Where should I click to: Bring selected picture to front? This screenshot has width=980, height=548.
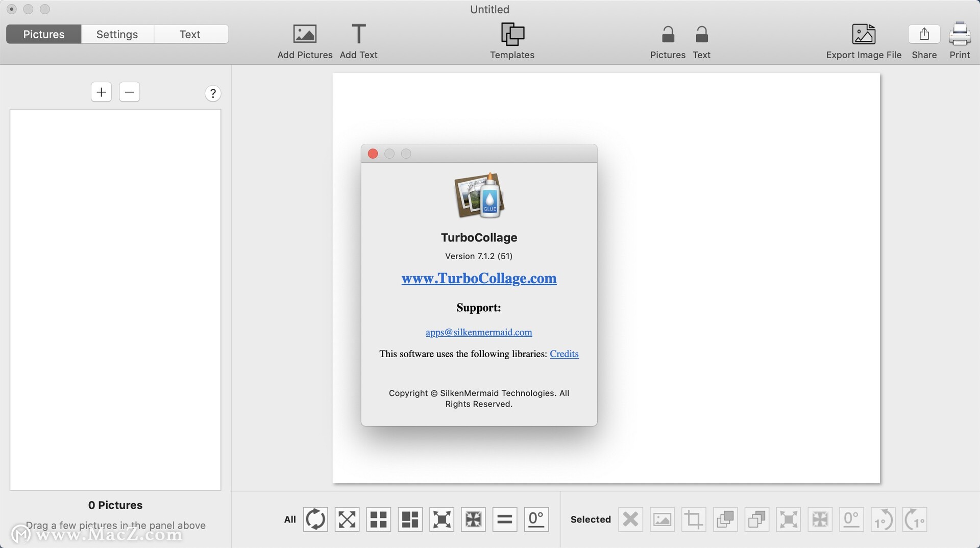click(x=725, y=519)
